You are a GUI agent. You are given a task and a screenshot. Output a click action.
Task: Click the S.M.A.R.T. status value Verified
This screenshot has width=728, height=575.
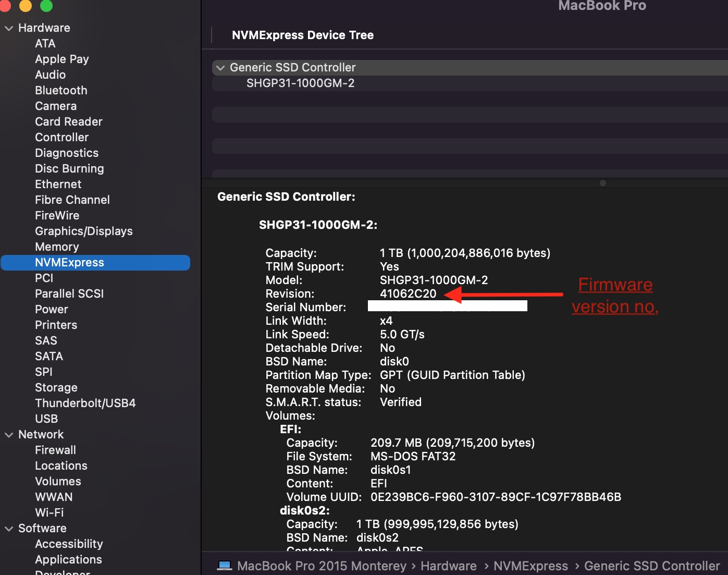pyautogui.click(x=401, y=402)
